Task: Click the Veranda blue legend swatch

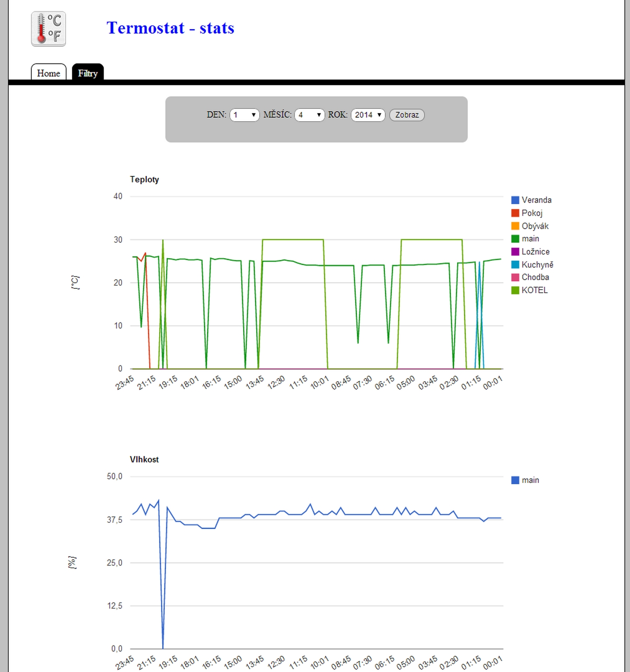Action: [x=515, y=200]
